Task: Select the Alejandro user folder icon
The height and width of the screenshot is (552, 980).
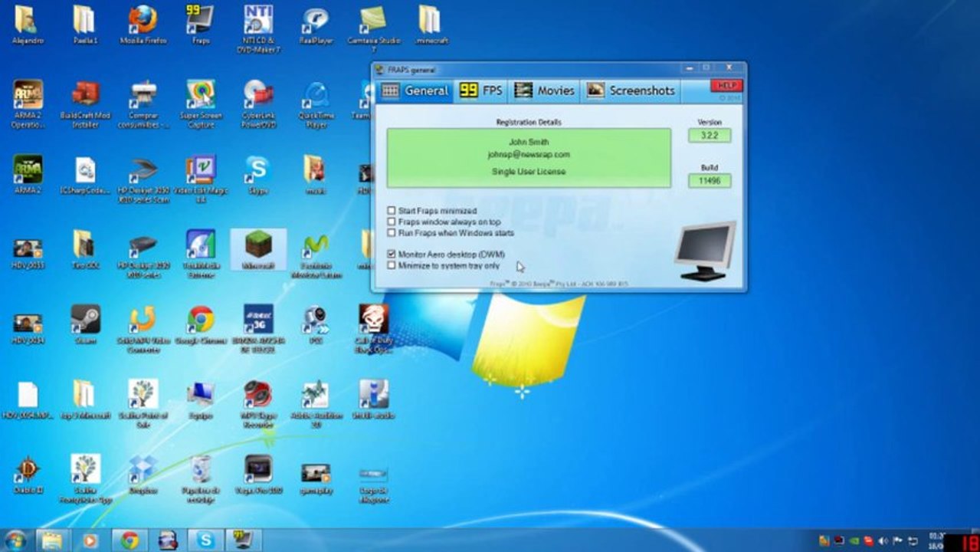Action: pos(28,25)
